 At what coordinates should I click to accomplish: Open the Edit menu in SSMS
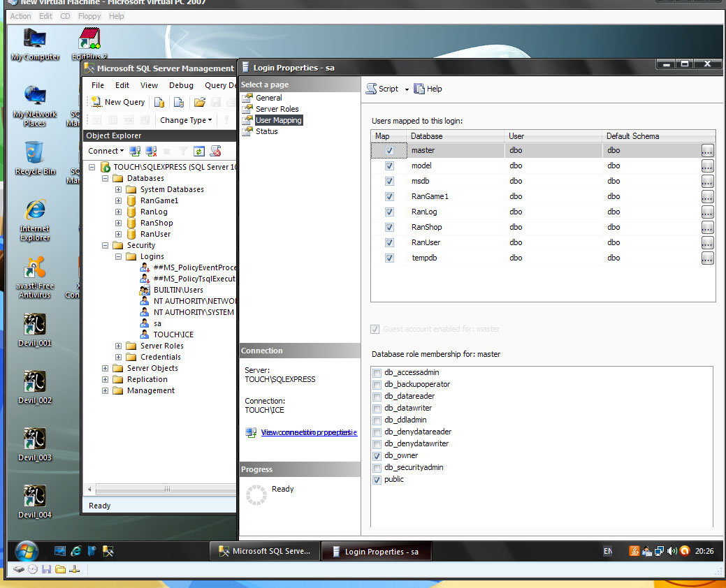tap(122, 85)
